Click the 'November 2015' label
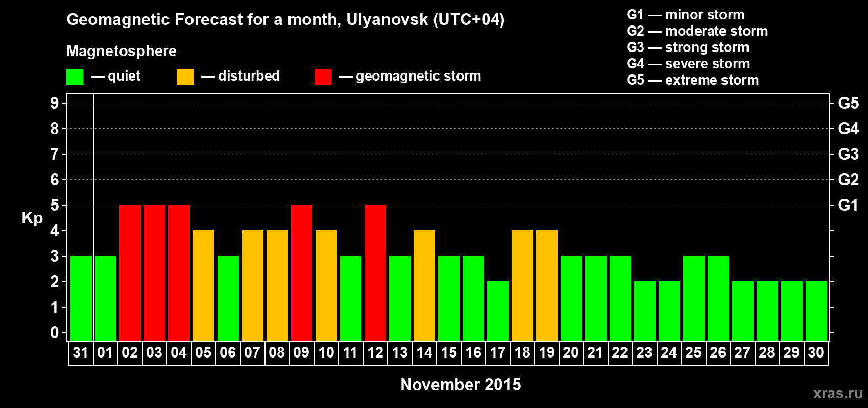This screenshot has width=868, height=408. (x=461, y=385)
